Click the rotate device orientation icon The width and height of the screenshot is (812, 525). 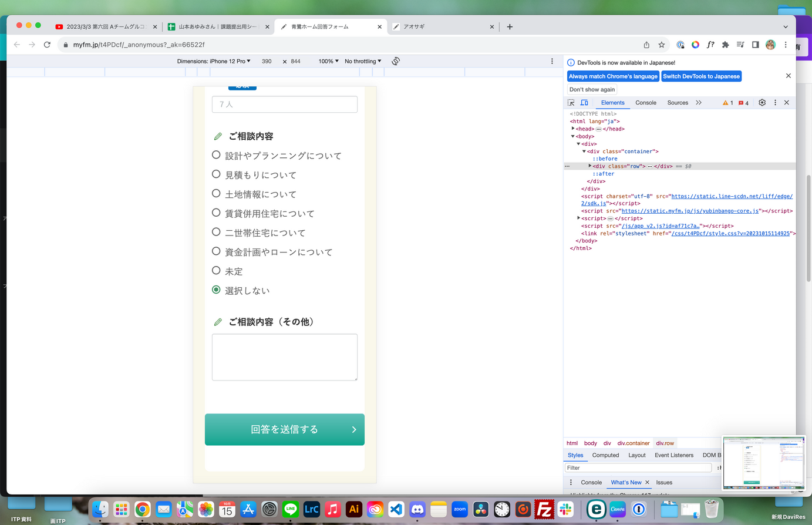point(396,61)
